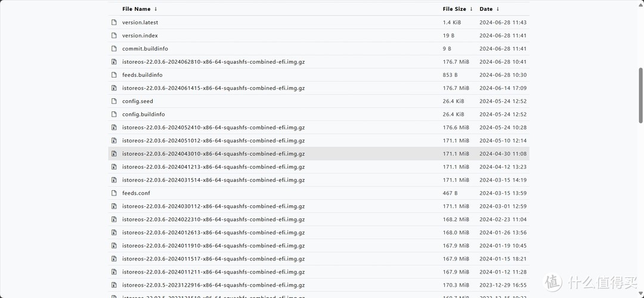644x298 pixels.
Task: Select the date 2024-04-30 11:08
Action: click(x=503, y=154)
